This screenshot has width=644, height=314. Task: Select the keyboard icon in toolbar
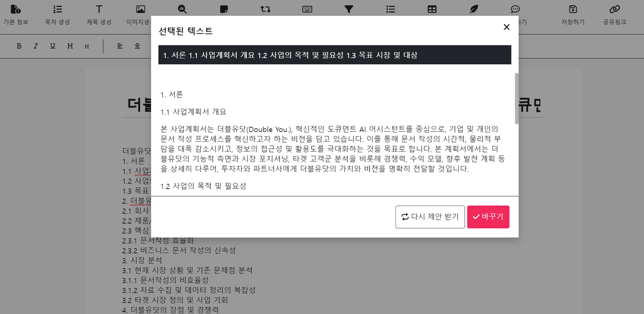307,9
